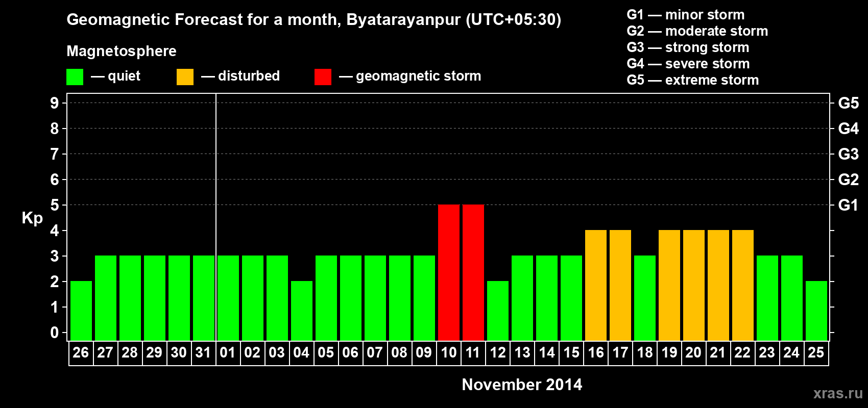This screenshot has height=408, width=868.
Task: Click the G2 label on right axis
Action: click(x=849, y=180)
